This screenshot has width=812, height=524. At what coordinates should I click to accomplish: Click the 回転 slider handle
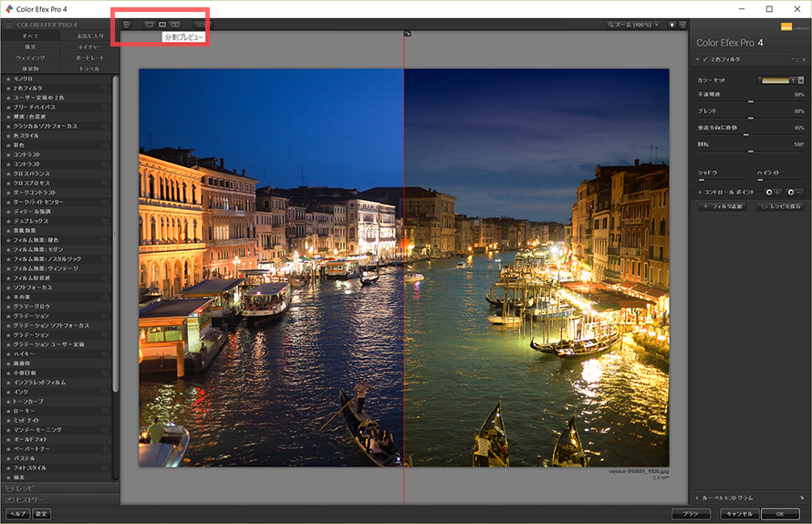(751, 152)
